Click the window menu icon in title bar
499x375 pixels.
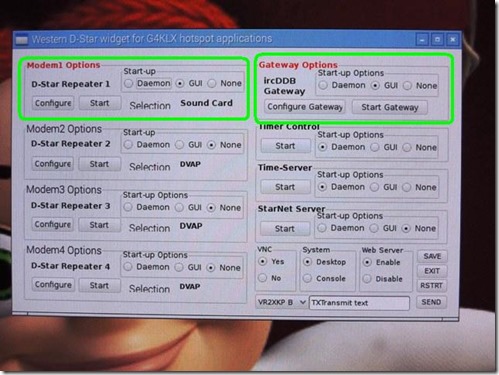(x=22, y=40)
